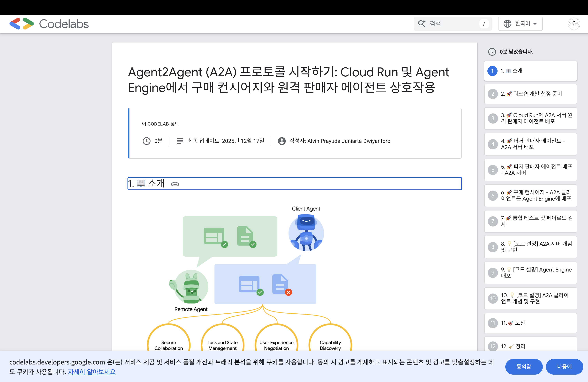Open step 5 피자 판매자 에이전트 배포
The height and width of the screenshot is (382, 588).
(x=530, y=170)
